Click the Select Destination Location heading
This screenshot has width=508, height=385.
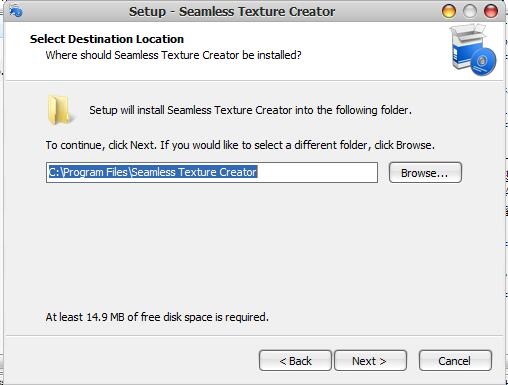[107, 39]
